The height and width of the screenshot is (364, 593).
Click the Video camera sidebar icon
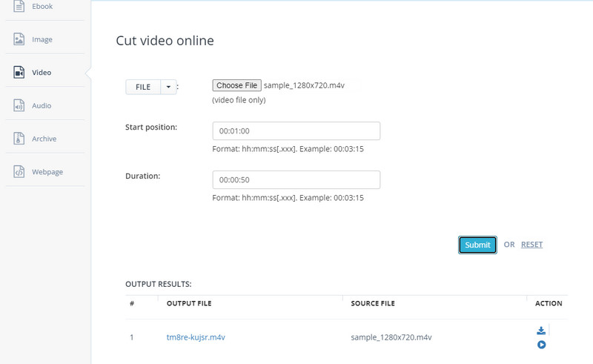pyautogui.click(x=19, y=73)
